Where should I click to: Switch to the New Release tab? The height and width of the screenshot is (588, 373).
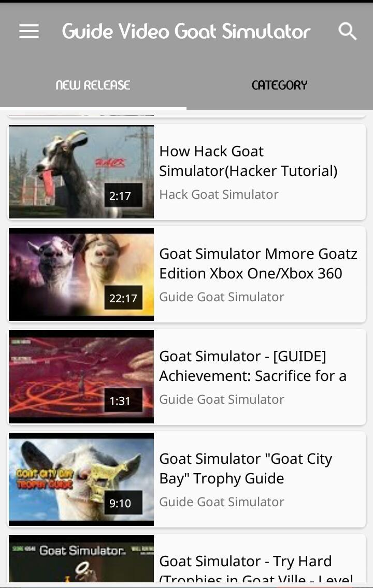click(x=93, y=85)
